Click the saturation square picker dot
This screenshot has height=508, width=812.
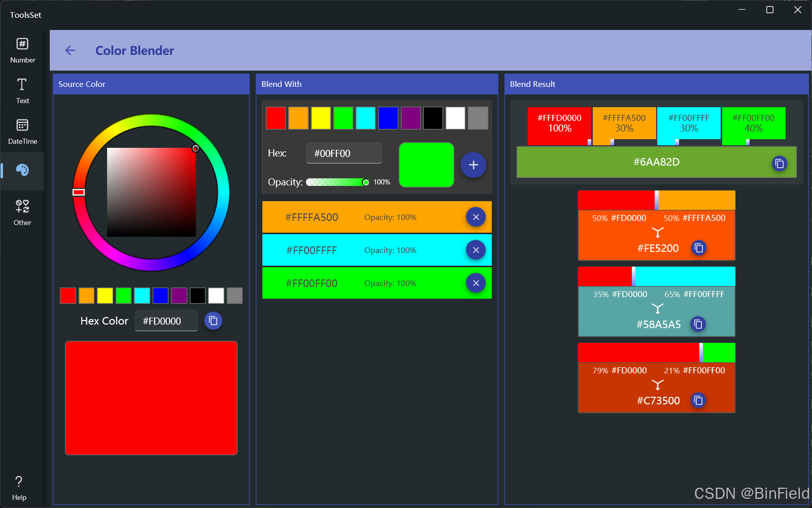(x=195, y=148)
